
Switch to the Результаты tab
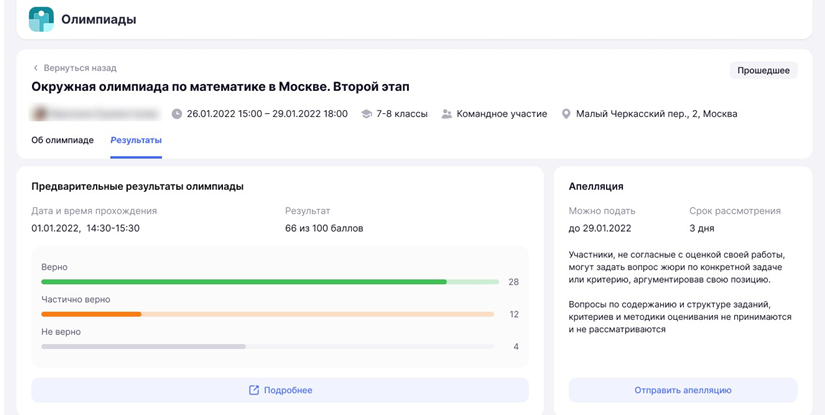(x=136, y=140)
